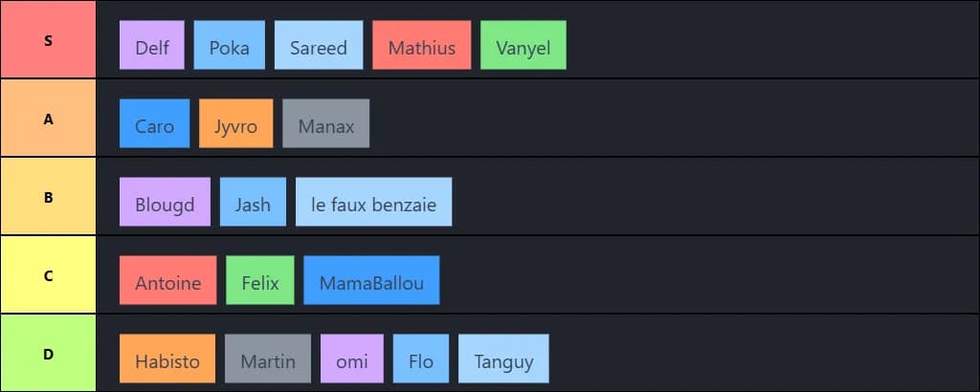Click the Antoine tile
Screen dimensions: 980x392
tap(168, 280)
